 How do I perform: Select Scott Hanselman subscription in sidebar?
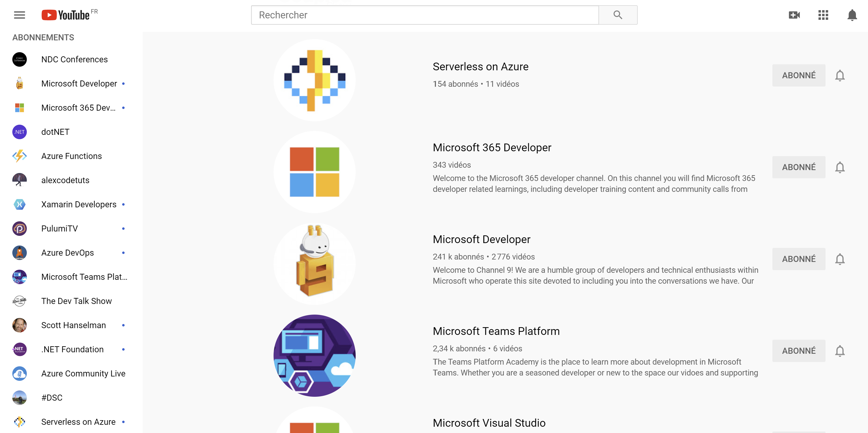(73, 325)
